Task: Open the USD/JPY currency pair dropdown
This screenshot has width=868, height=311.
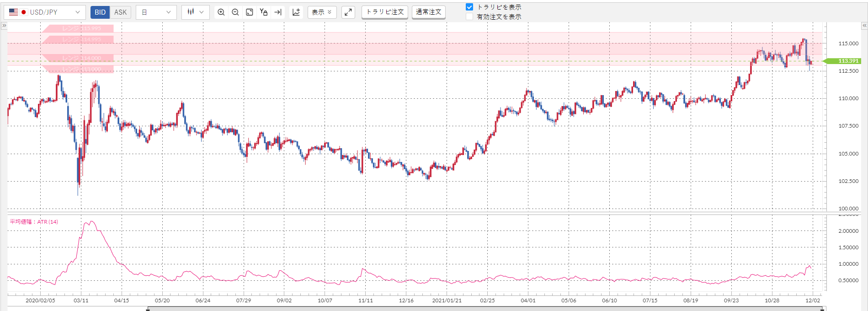Action: coord(44,12)
